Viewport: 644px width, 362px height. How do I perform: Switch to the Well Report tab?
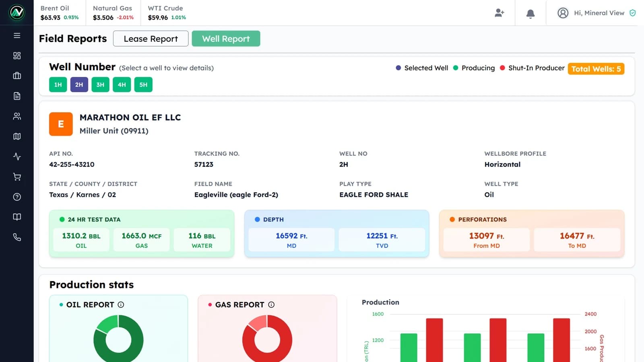(x=226, y=39)
